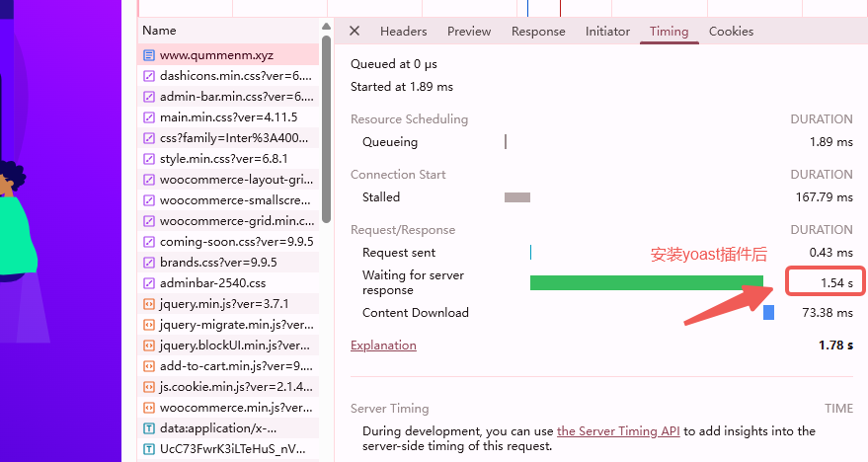
Task: Switch to the Headers tab
Action: point(403,32)
